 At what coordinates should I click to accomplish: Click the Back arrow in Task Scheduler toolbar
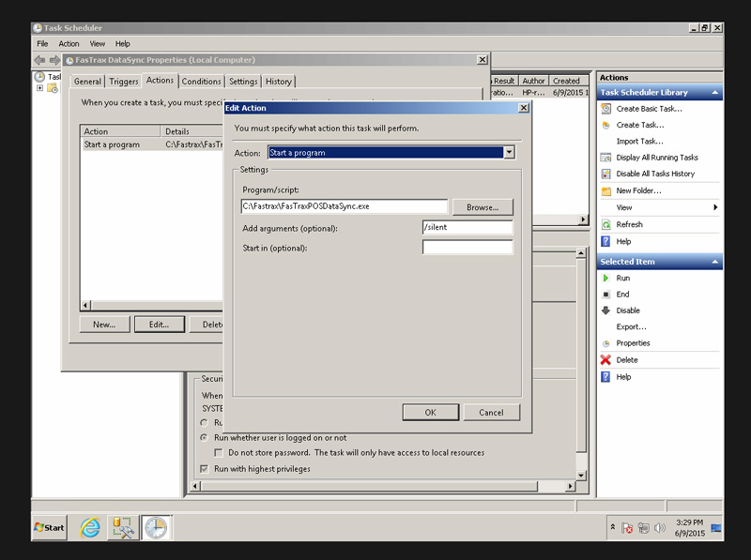pos(39,60)
